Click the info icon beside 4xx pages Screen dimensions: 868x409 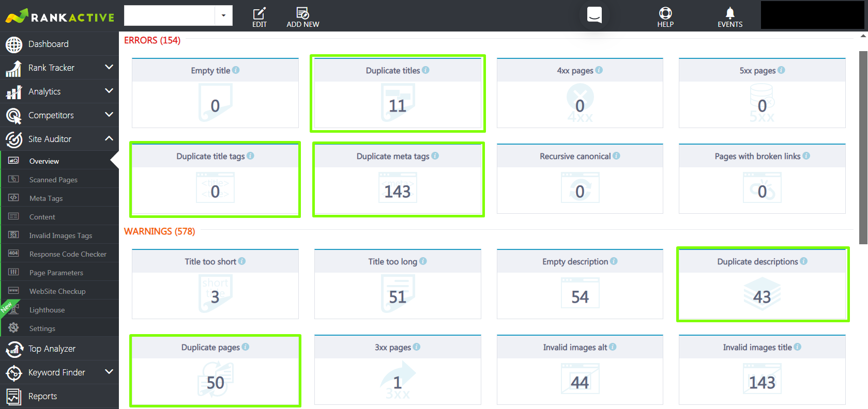click(599, 70)
